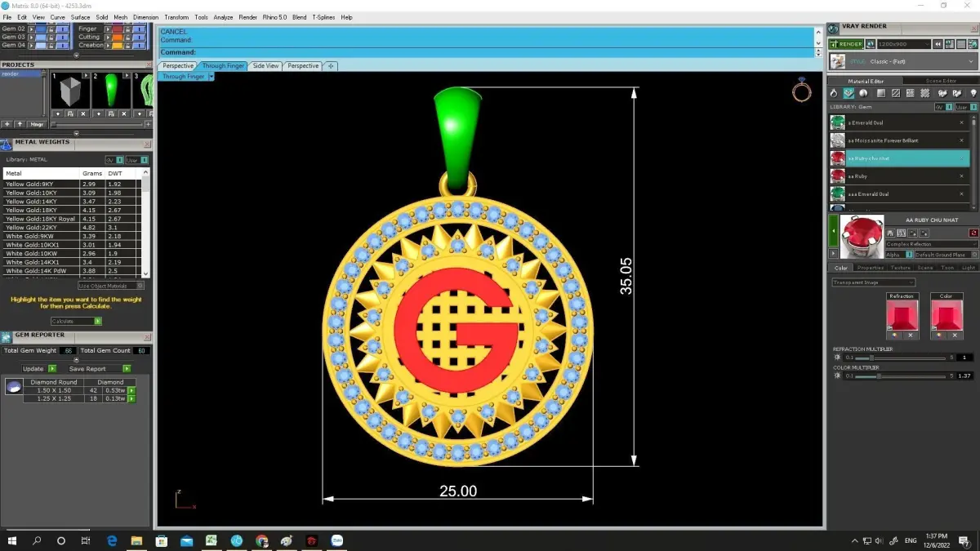The height and width of the screenshot is (551, 980).
Task: Open the Render menu
Action: pyautogui.click(x=247, y=17)
